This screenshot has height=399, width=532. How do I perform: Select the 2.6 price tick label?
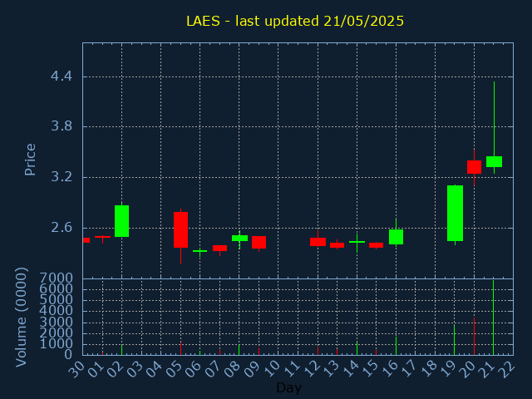pos(62,227)
